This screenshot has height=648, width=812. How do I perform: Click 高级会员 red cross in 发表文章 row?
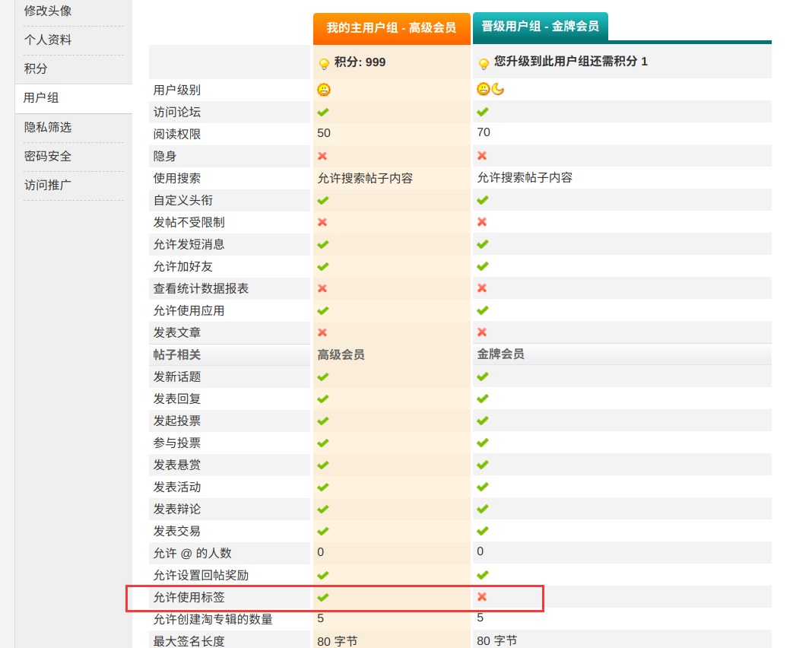[x=322, y=332]
